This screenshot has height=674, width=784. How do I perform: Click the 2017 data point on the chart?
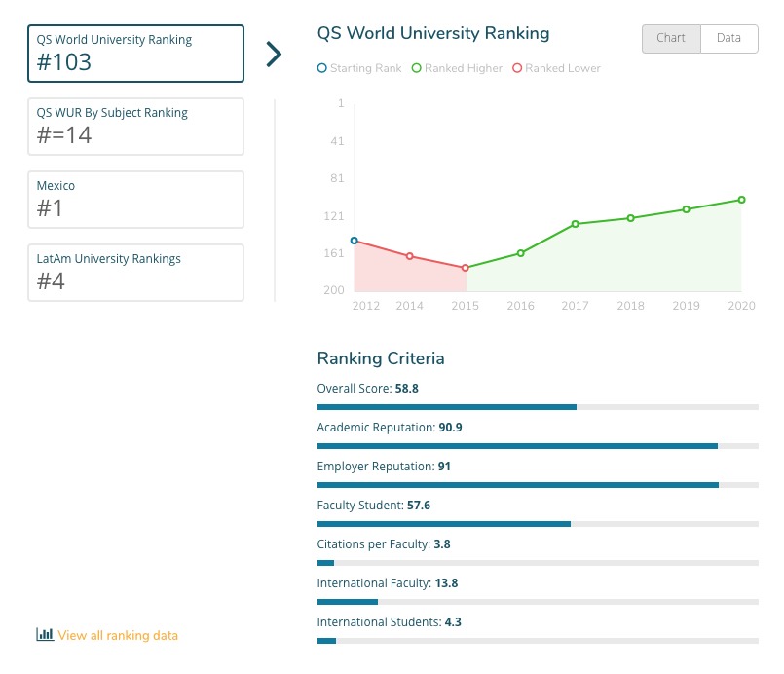575,224
